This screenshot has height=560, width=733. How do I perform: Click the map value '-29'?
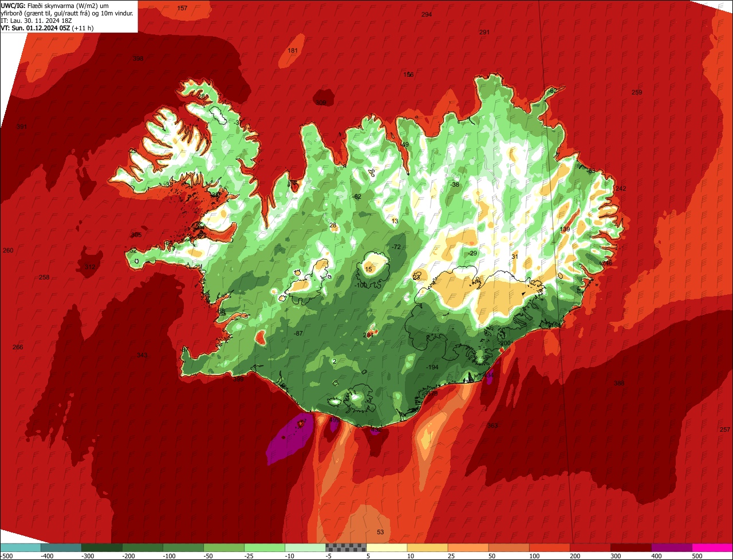[x=472, y=253]
